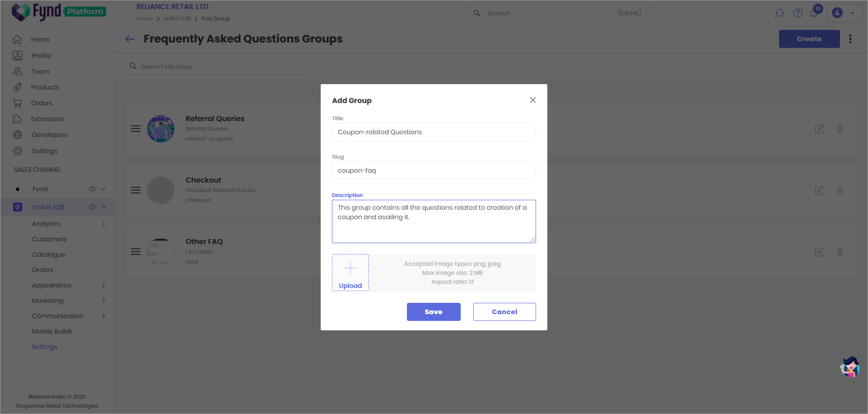Screen dimensions: 868x414
Task: Click the Upload image box
Action: coord(350,273)
